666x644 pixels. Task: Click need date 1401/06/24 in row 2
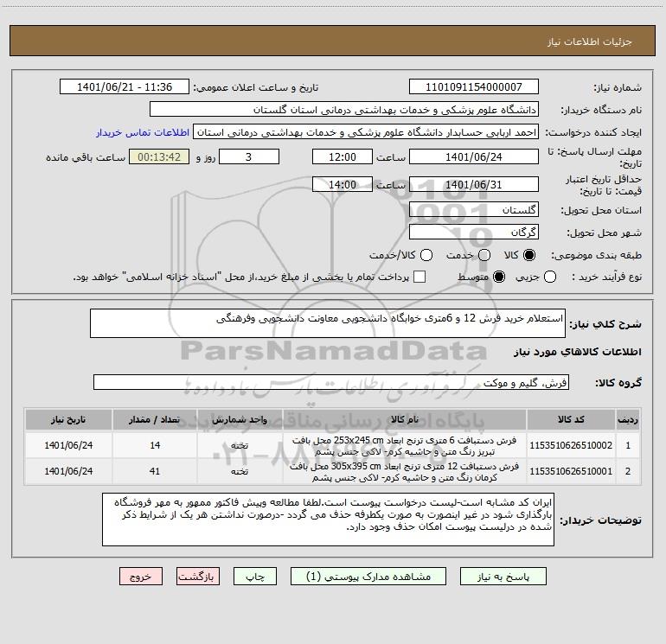(x=68, y=471)
